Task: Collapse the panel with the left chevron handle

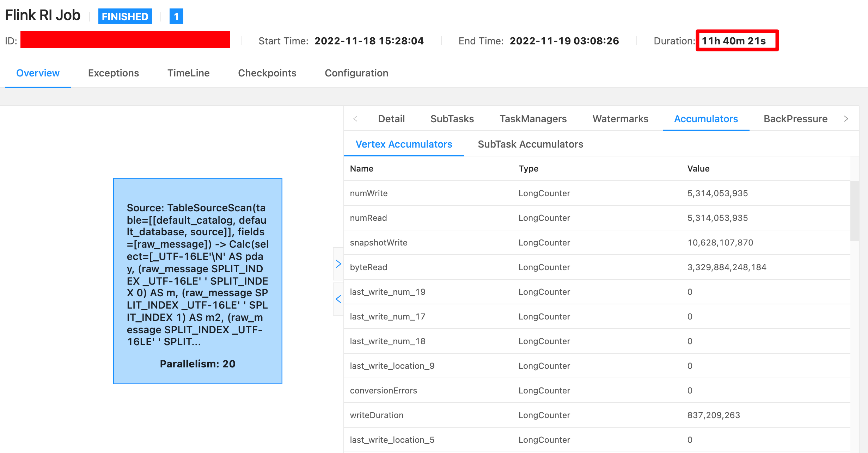Action: (338, 299)
